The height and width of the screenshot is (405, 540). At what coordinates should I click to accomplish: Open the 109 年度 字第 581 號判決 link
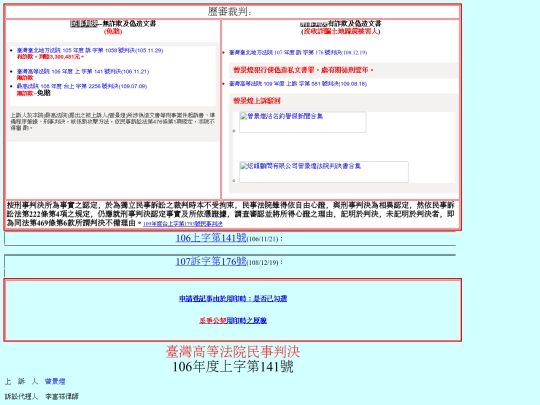298,84
